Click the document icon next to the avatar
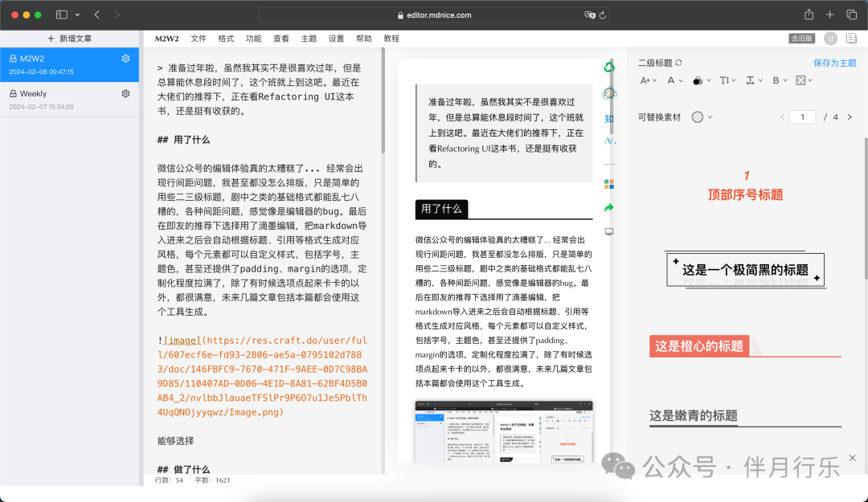Screen dimensions: 868x502 coord(851,39)
